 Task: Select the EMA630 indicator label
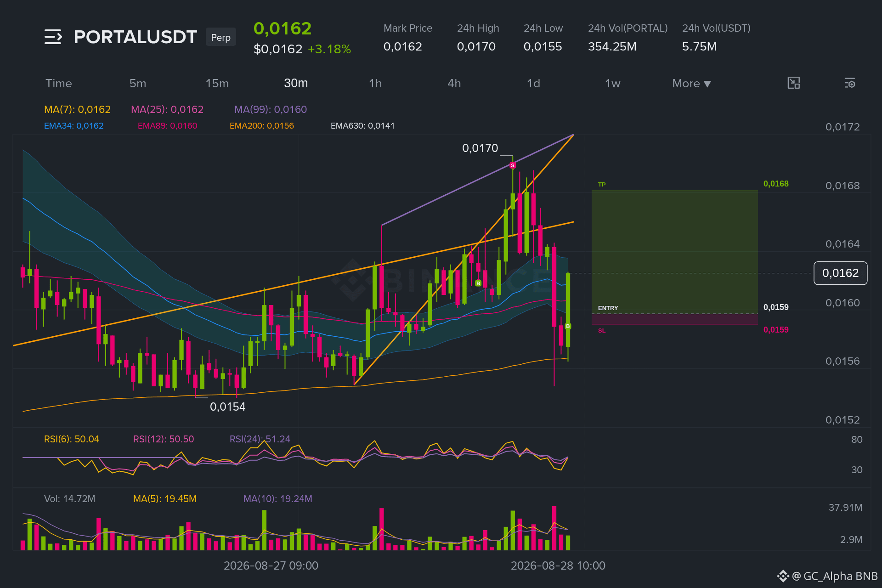click(x=362, y=126)
